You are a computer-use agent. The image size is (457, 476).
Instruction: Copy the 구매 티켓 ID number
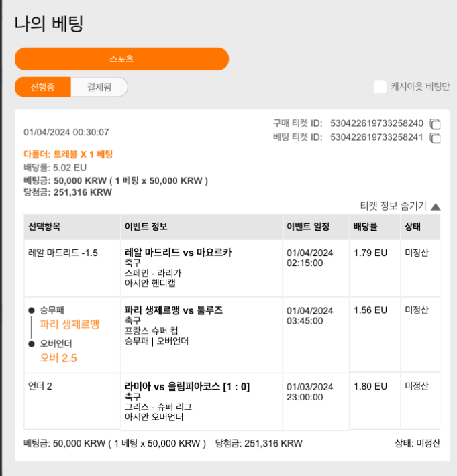pos(435,124)
